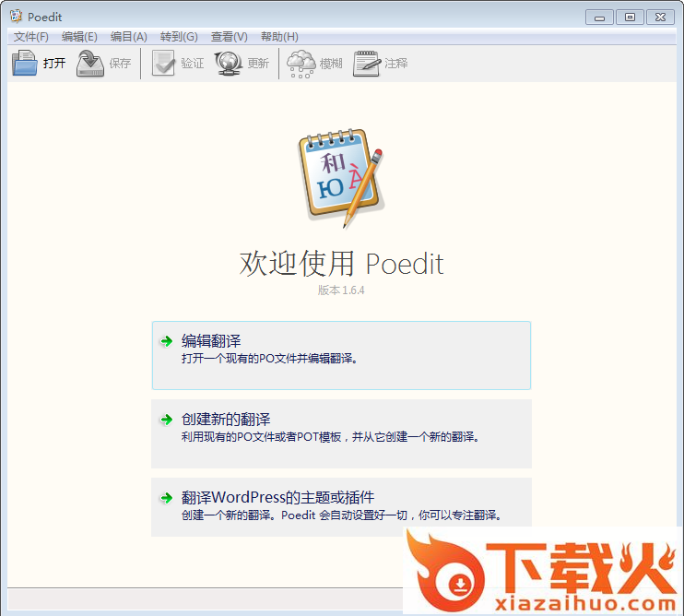Close the Poedit window
This screenshot has width=684, height=616.
point(660,18)
